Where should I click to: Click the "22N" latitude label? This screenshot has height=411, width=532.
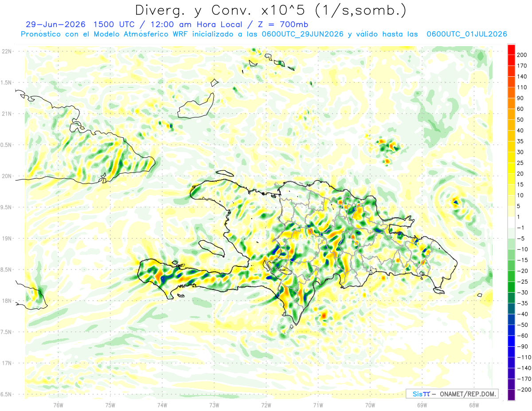7,51
